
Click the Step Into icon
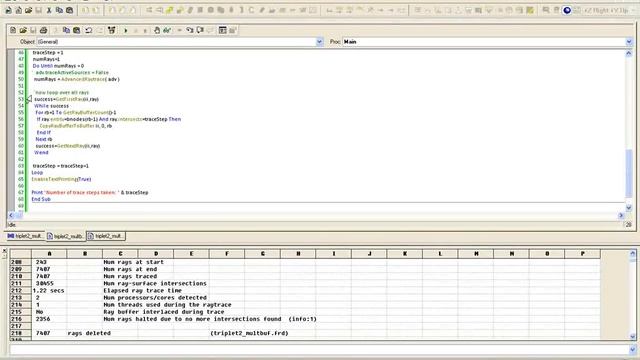click(190, 31)
